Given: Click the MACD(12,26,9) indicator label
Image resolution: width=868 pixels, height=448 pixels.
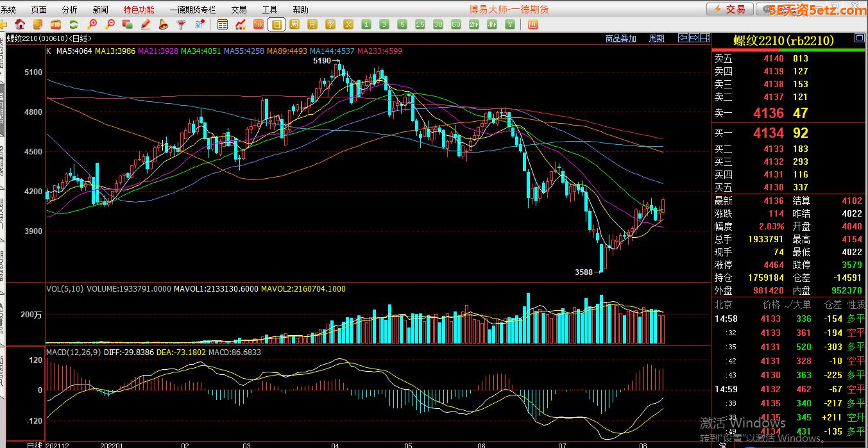Looking at the screenshot, I should click(72, 352).
